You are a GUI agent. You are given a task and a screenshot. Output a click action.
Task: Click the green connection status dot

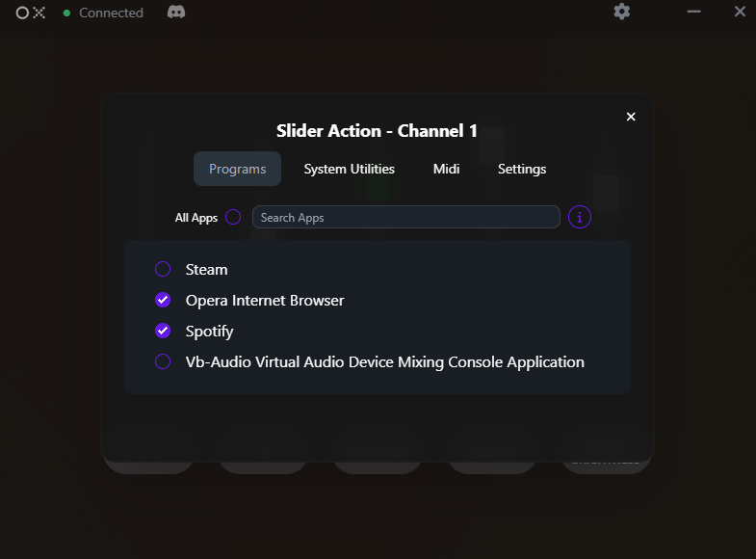click(67, 13)
